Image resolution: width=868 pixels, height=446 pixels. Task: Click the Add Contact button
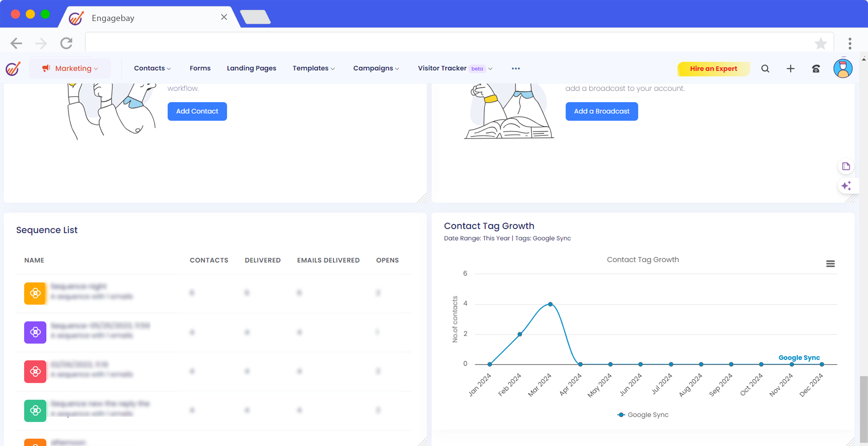(197, 111)
